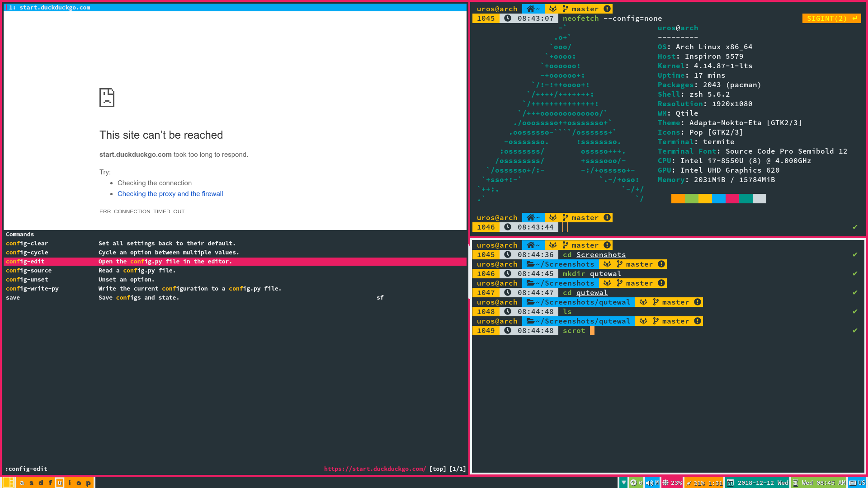Select the highlighted workspace 'u'
Screen dimensions: 868x488
pyautogui.click(x=60, y=483)
